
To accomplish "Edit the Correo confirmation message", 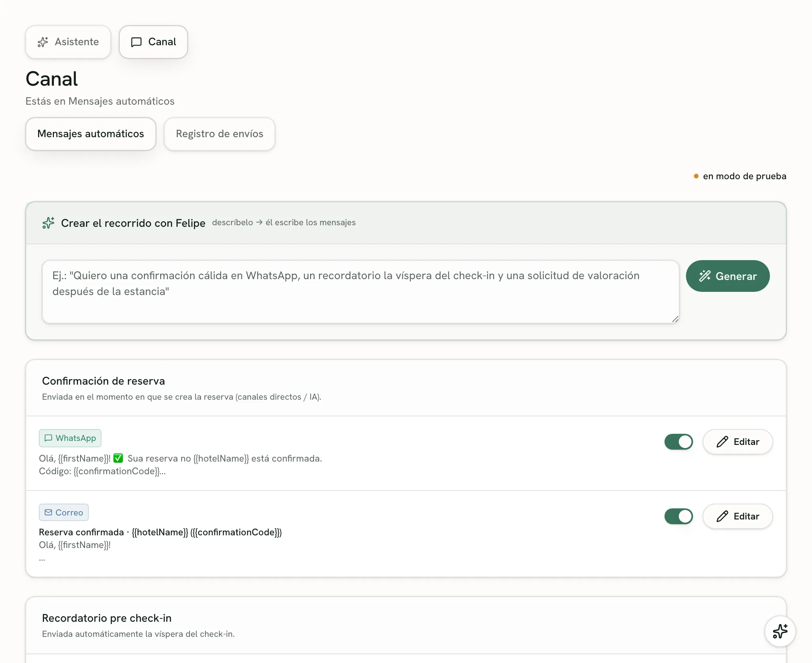I will [737, 516].
